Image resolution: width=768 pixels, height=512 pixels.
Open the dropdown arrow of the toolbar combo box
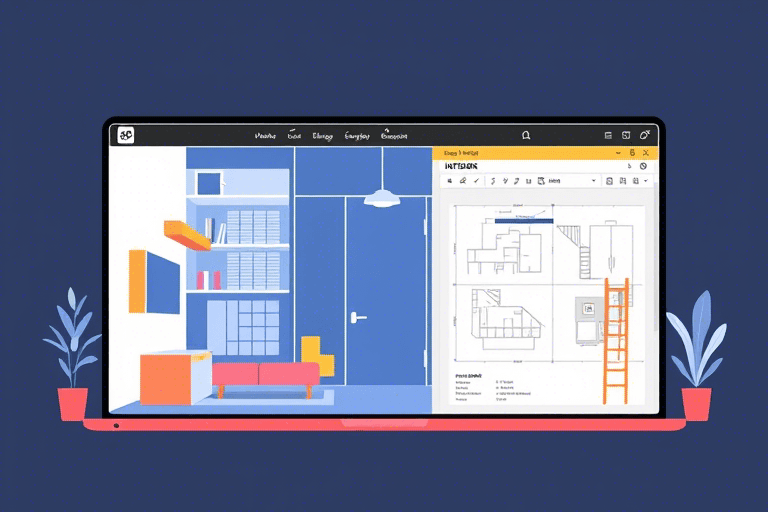pos(594,181)
